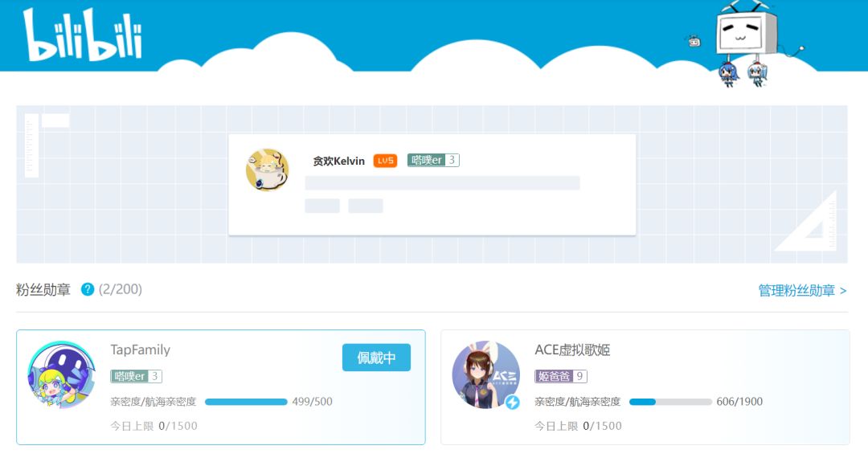Click the ACE虚拟歌姬 name text
The image size is (868, 454).
(572, 350)
